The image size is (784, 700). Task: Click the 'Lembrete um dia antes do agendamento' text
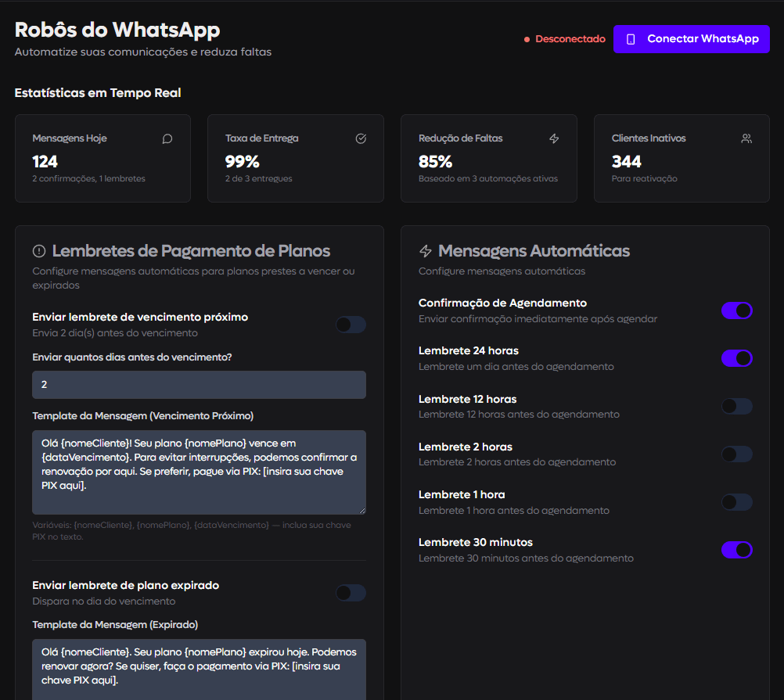point(516,367)
